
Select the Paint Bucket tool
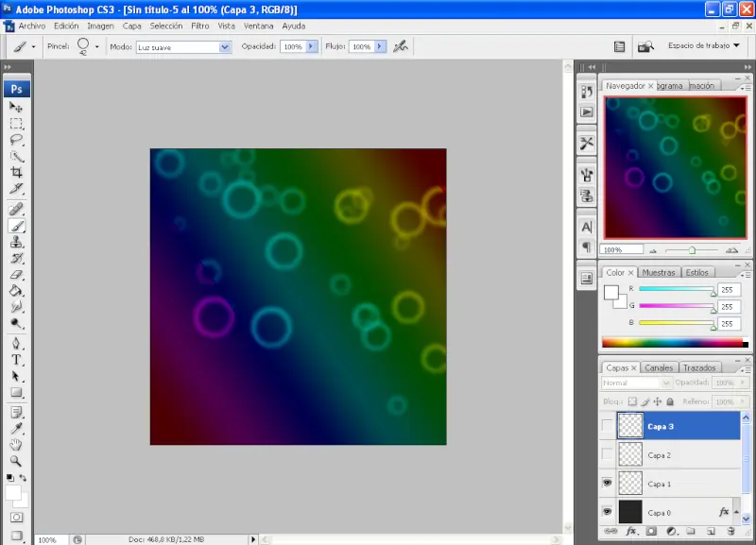(16, 291)
